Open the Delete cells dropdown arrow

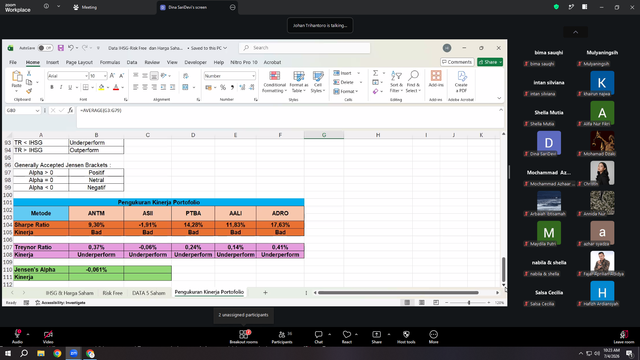click(361, 82)
